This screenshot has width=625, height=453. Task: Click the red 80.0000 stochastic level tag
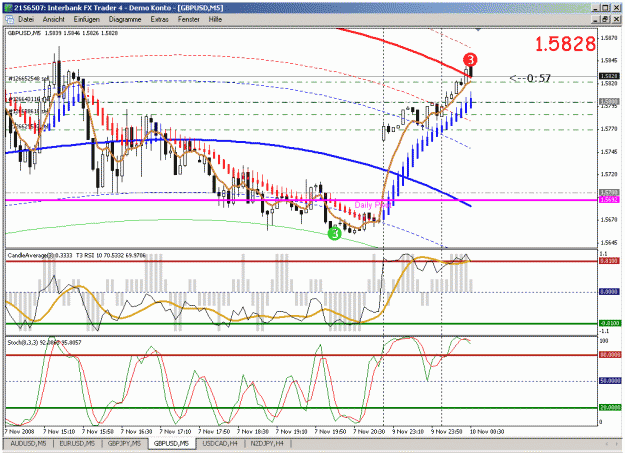point(610,355)
